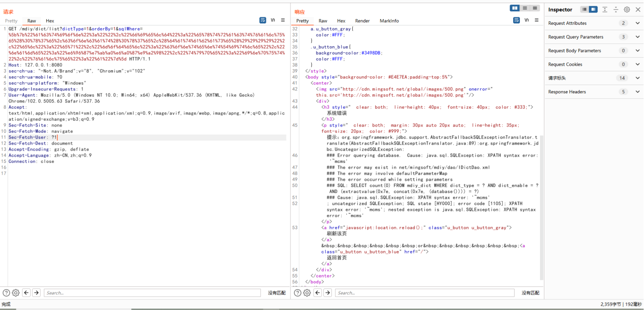Switch to the MarkInfo tab
The height and width of the screenshot is (310, 644).
coord(389,21)
